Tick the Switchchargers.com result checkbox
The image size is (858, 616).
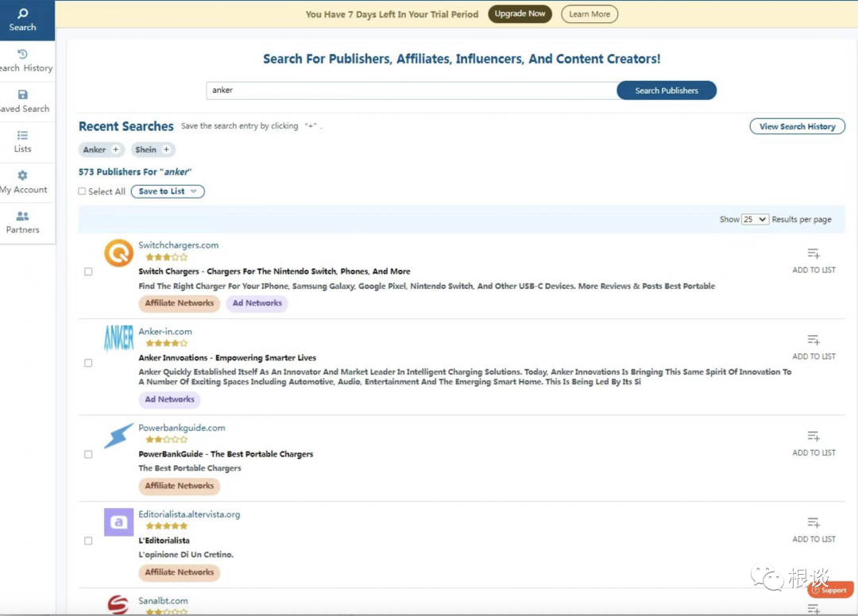[88, 271]
